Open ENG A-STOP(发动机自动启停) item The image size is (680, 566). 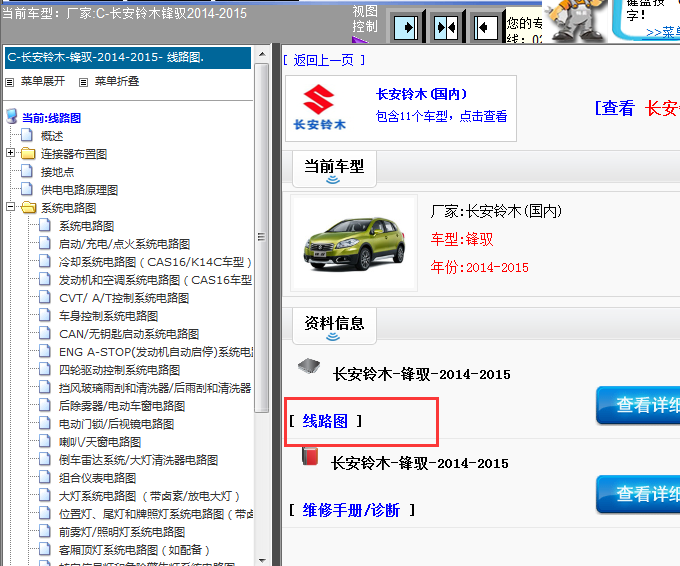(156, 352)
